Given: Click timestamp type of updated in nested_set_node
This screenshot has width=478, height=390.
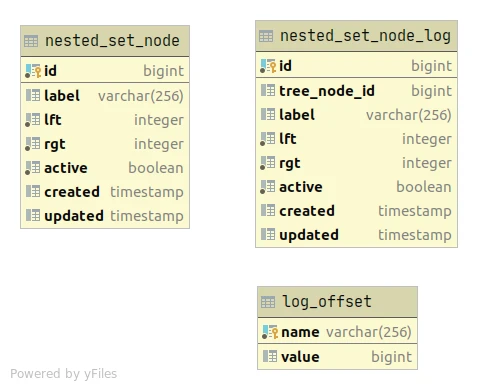Looking at the screenshot, I should (x=147, y=216).
